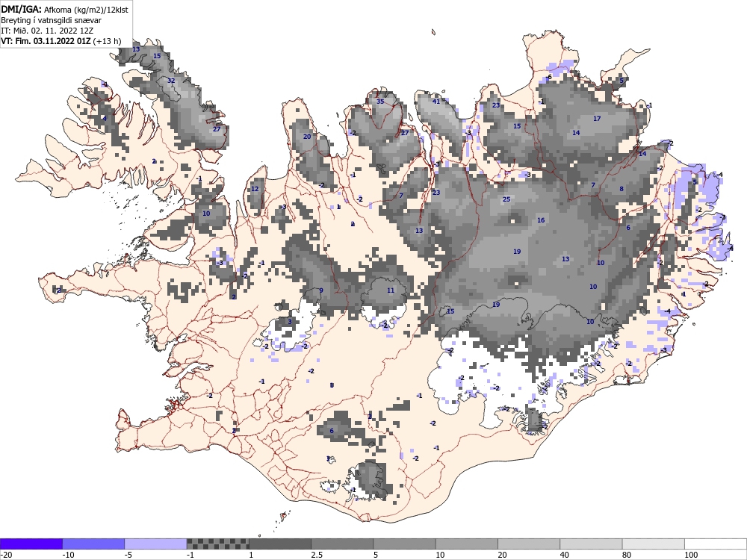Click the legend label 80
The height and width of the screenshot is (560, 747).
click(x=627, y=556)
